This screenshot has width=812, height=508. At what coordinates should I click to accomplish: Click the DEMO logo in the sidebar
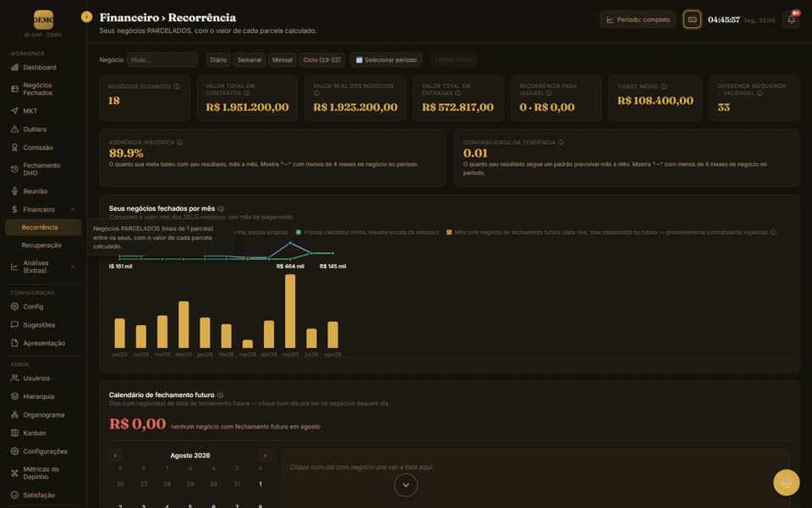43,19
